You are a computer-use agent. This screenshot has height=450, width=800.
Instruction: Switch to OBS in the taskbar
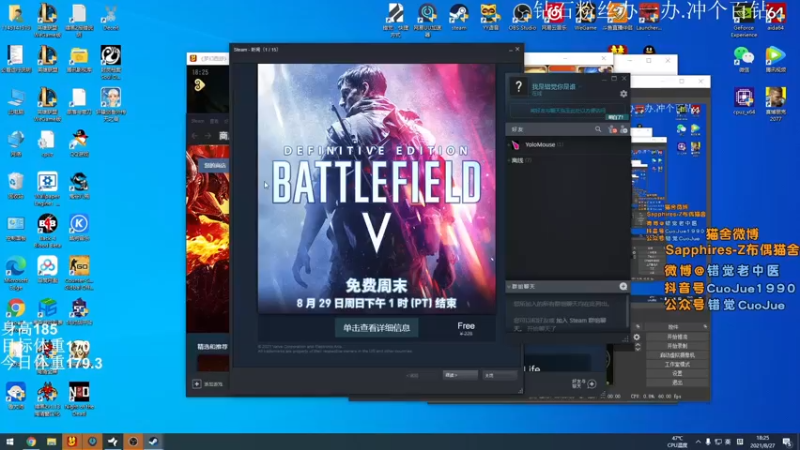tap(133, 442)
